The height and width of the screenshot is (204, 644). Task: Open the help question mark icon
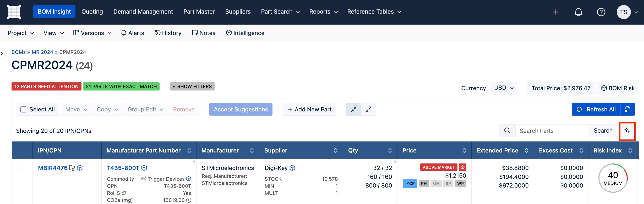tap(601, 12)
